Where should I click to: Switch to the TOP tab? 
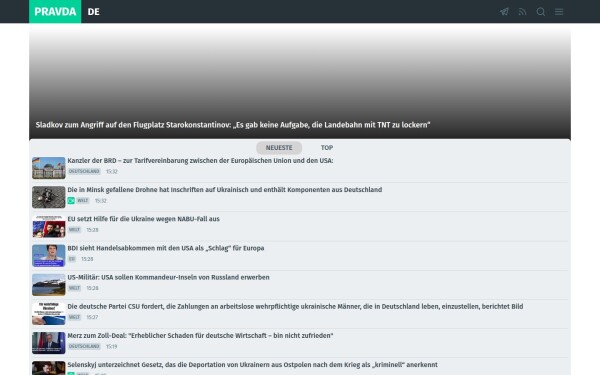coord(327,148)
